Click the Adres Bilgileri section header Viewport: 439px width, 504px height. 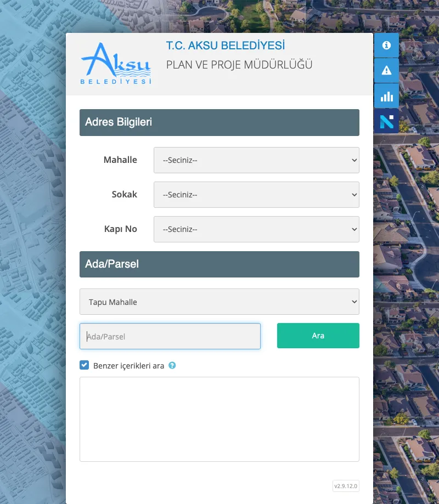click(x=219, y=122)
